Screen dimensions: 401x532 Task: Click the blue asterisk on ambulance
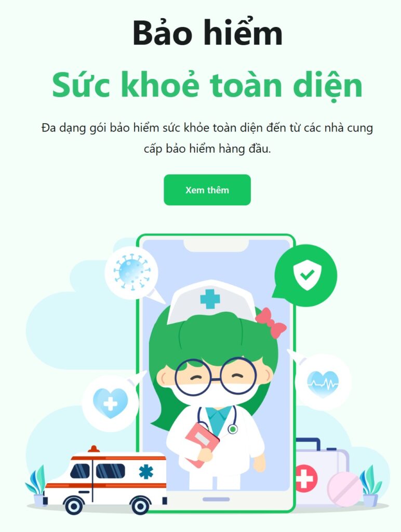146,472
